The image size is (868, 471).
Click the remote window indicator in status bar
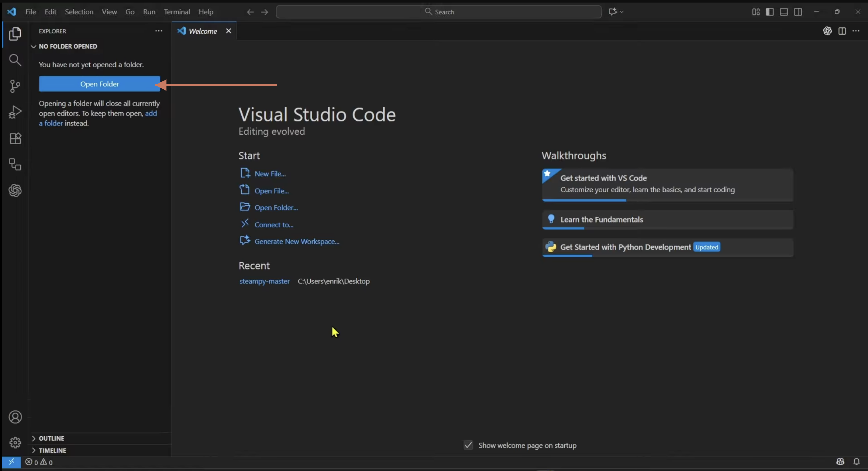coord(11,462)
